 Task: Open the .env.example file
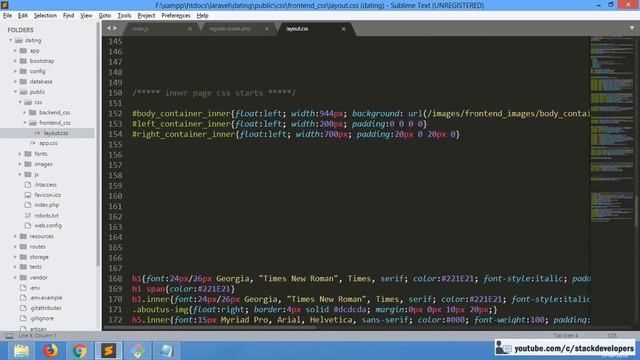coord(46,298)
